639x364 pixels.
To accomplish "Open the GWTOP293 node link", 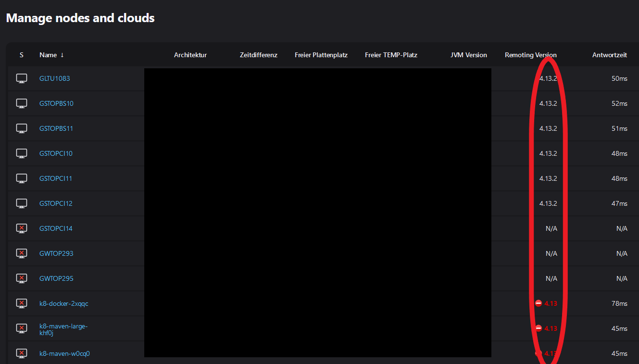I will (x=56, y=253).
